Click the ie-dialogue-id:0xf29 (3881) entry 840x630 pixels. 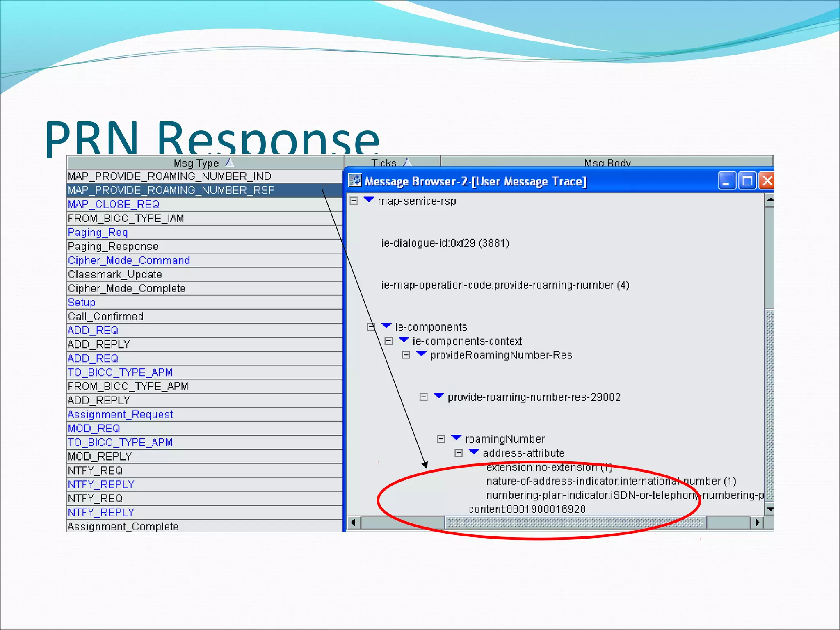click(445, 243)
